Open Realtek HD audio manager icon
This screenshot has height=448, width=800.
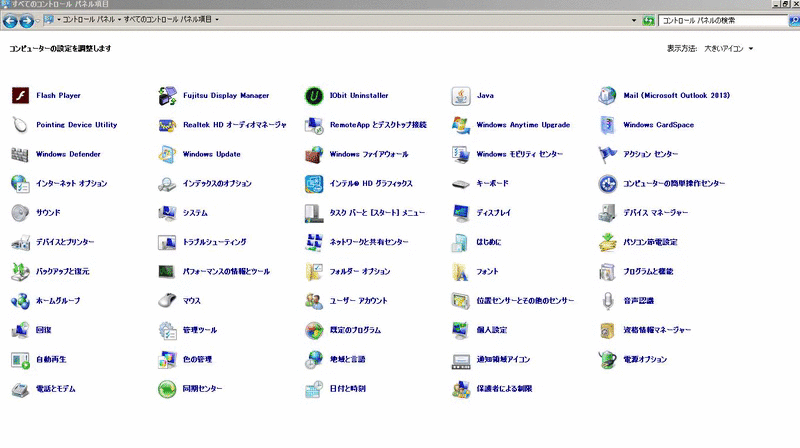[167, 125]
